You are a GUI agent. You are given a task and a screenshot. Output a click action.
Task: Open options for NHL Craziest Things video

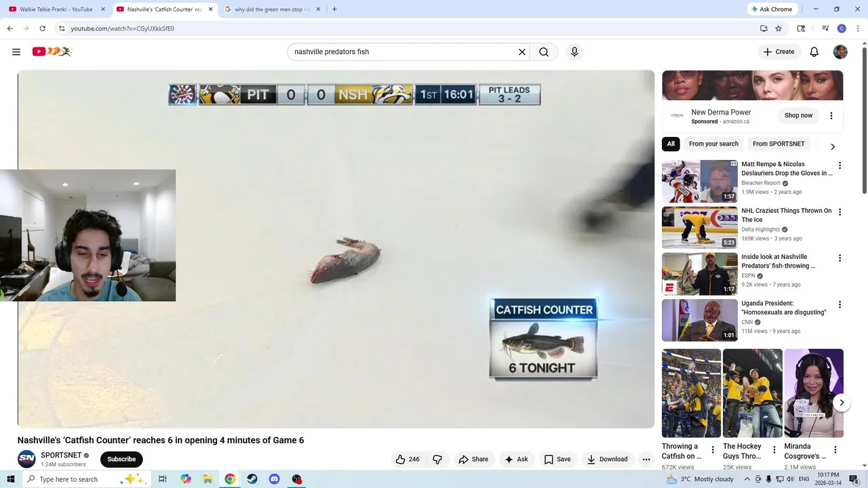(x=840, y=212)
